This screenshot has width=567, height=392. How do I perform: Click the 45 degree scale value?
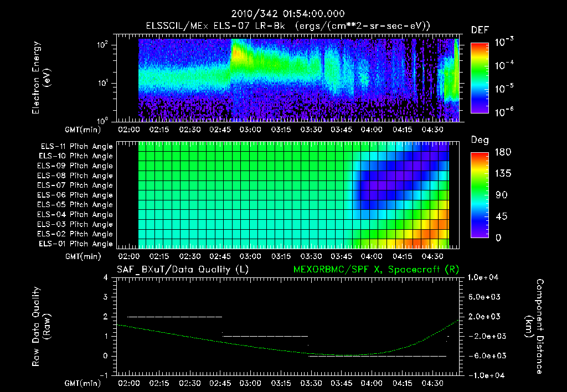click(501, 216)
